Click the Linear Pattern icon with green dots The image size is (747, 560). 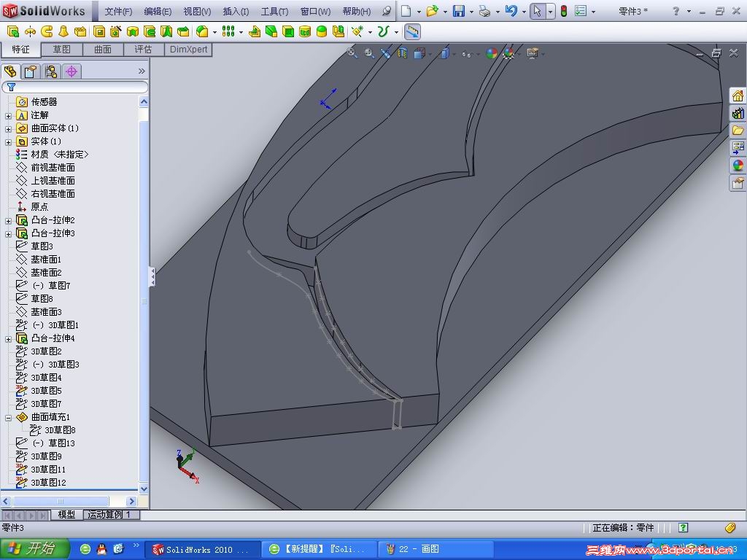(228, 31)
